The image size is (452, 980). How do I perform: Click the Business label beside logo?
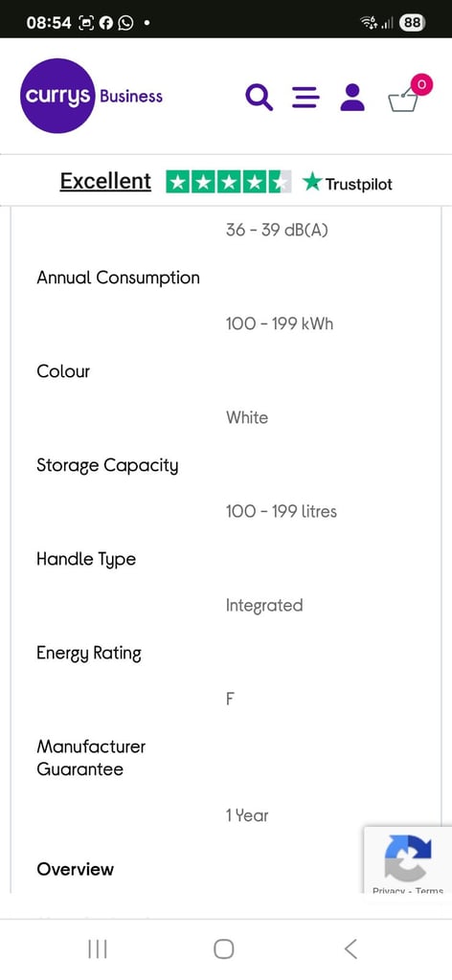pos(131,97)
